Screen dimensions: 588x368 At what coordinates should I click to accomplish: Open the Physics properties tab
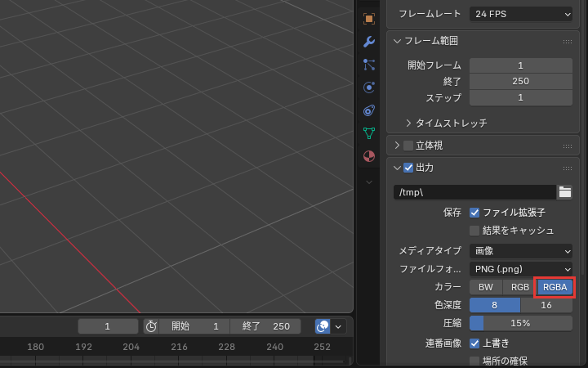point(369,88)
